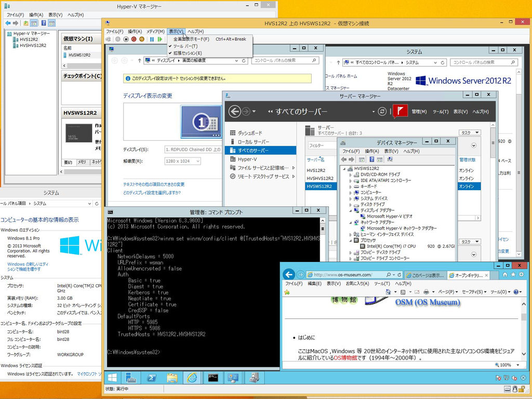Viewport: 532px width, 399px height.
Task: Click the orange Save icon in VM toolbar
Action: pos(142,39)
